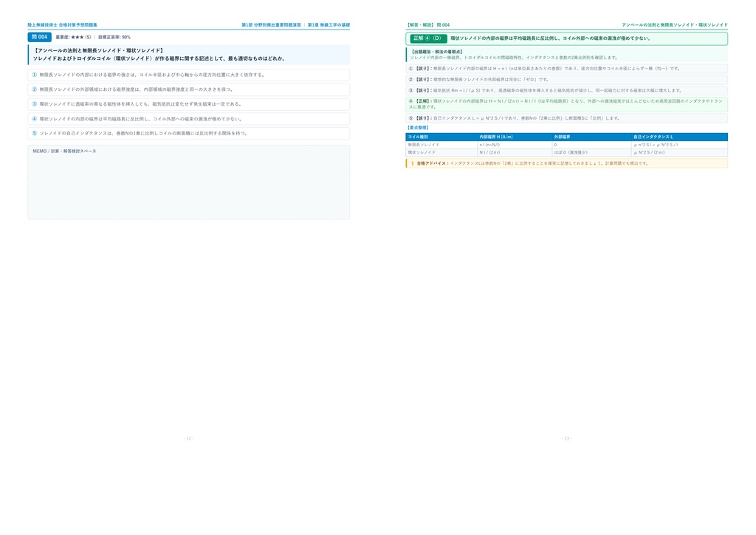Click the correct answer sentence beside 正解 badge
The height and width of the screenshot is (535, 756).
551,38
